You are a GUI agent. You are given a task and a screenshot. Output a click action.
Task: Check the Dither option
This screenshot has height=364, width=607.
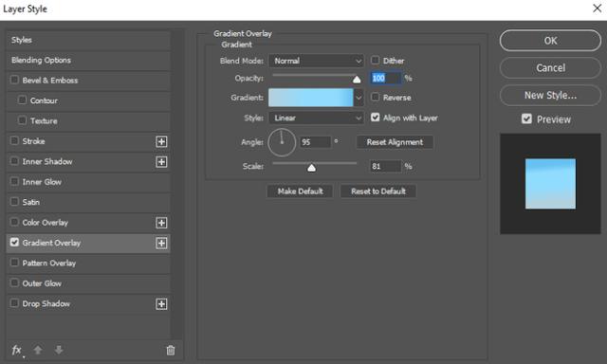tap(376, 60)
